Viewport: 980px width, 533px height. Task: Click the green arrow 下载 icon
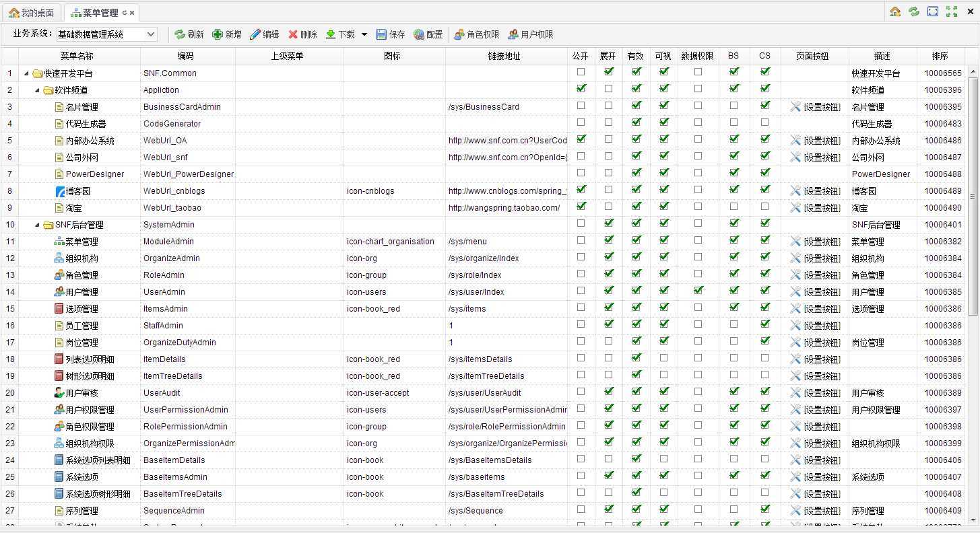click(331, 34)
